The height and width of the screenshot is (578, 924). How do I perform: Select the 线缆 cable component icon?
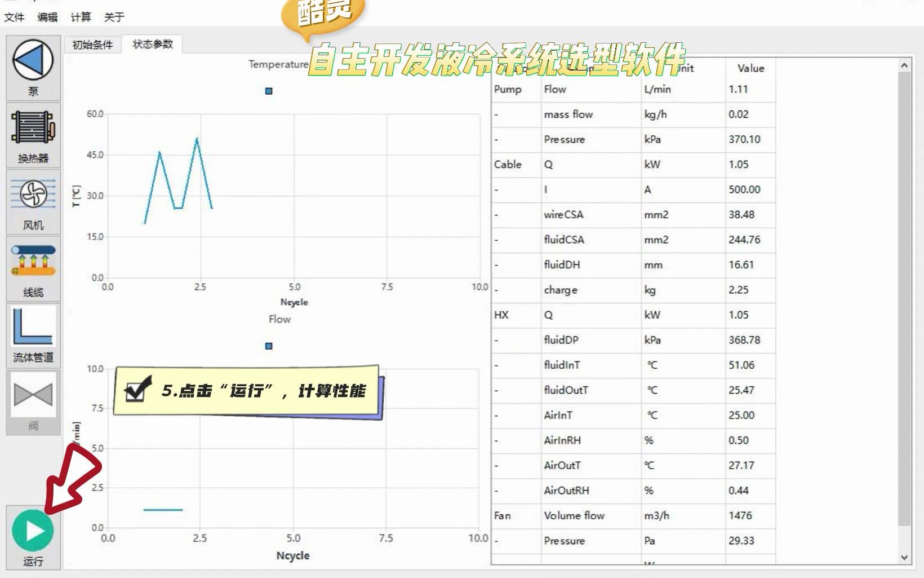click(32, 261)
